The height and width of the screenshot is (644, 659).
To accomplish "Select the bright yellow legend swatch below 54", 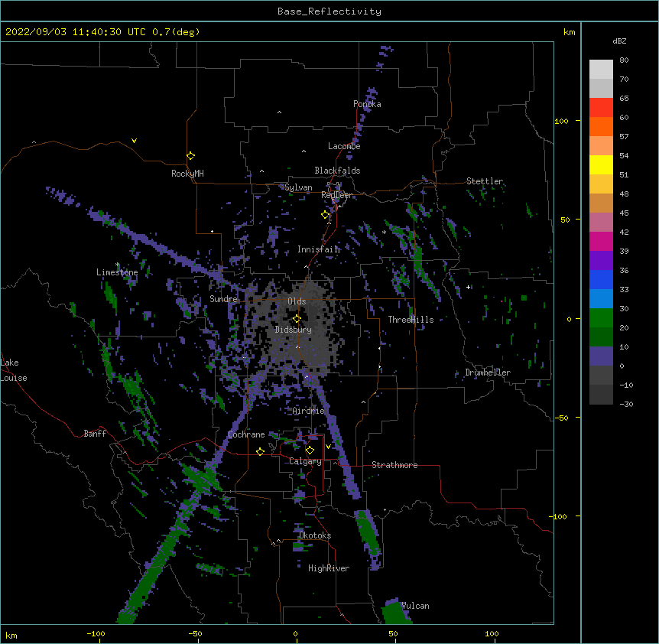I will click(601, 164).
